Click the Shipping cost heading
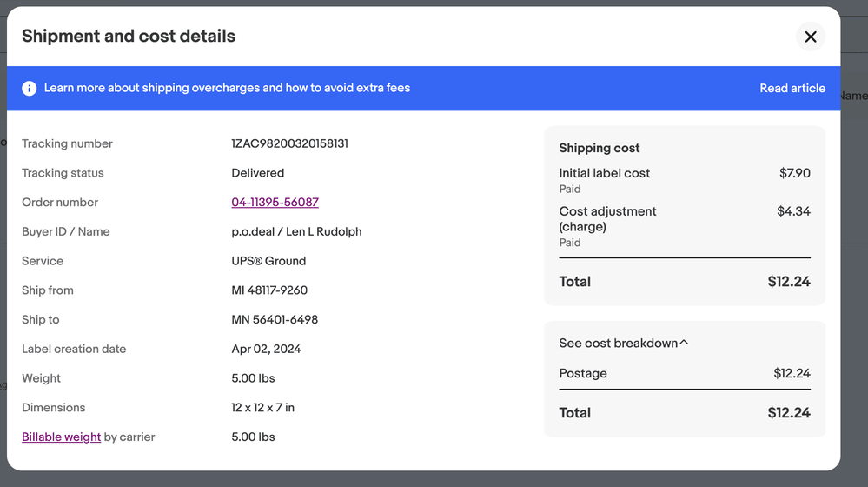868x487 pixels. pos(599,148)
